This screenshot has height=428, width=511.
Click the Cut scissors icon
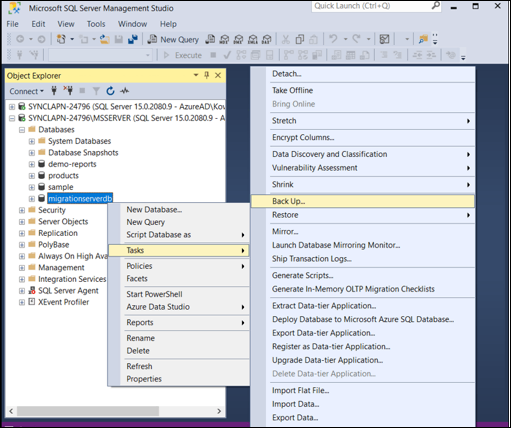286,39
